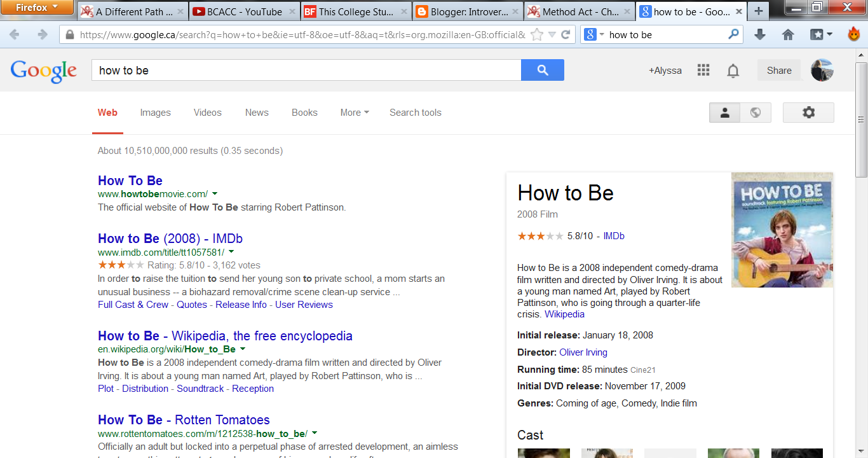This screenshot has width=868, height=458.
Task: Select the Videos search tab
Action: tap(208, 113)
